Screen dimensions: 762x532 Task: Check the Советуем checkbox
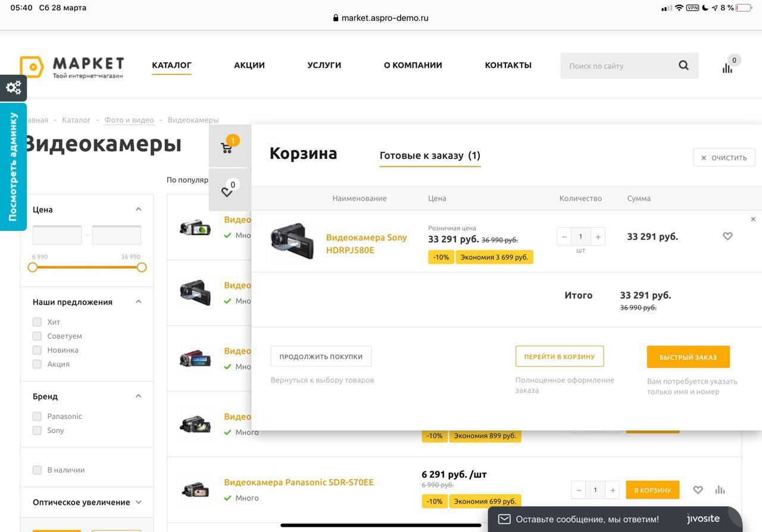click(37, 336)
